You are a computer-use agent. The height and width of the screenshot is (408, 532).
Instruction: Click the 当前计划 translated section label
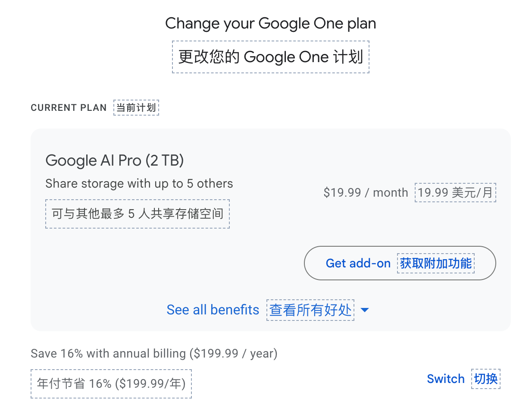(x=136, y=108)
